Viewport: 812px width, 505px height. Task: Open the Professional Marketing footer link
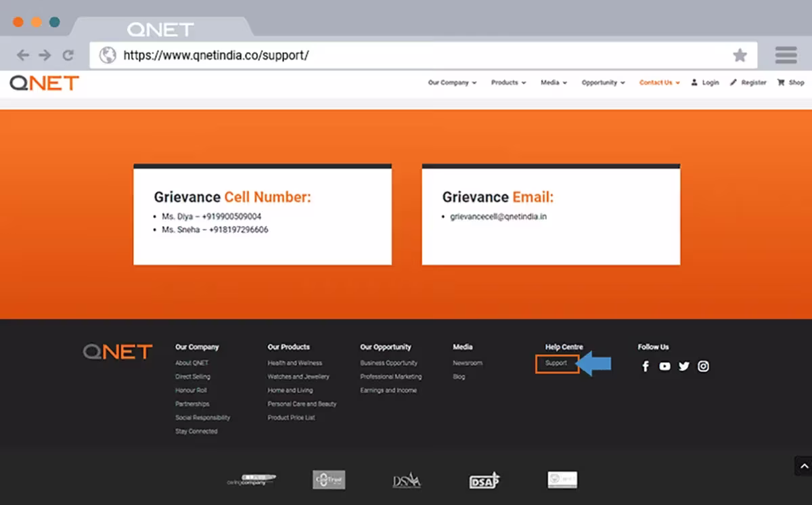click(391, 376)
